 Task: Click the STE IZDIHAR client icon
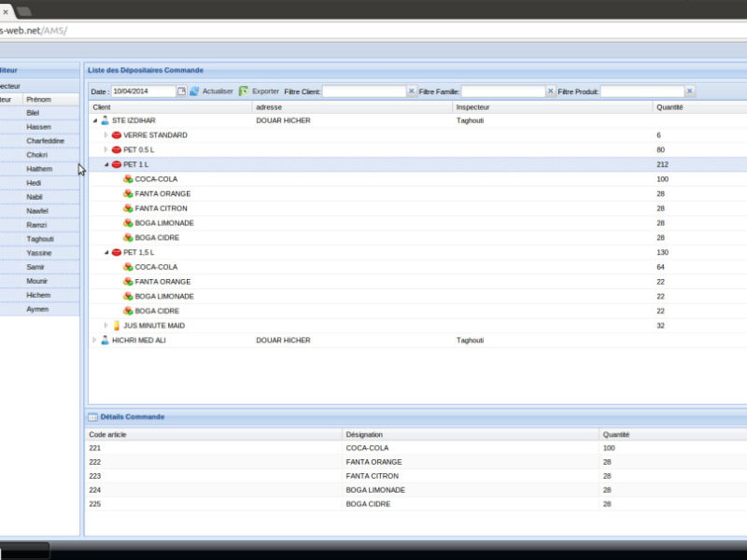(x=106, y=120)
